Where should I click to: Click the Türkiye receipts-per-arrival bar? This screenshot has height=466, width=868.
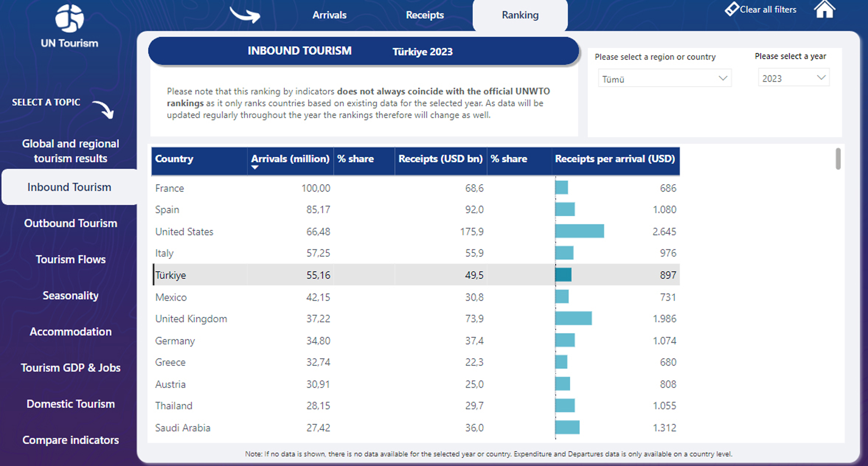[x=563, y=275]
